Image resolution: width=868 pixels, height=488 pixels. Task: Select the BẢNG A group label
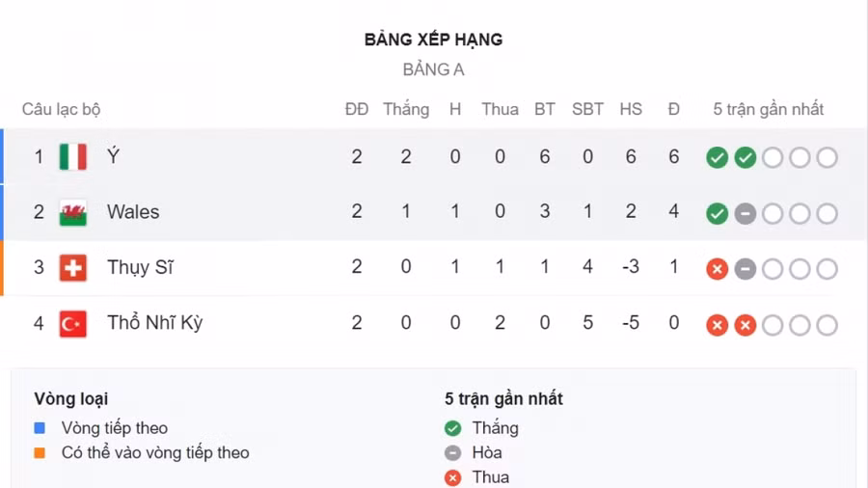(433, 69)
